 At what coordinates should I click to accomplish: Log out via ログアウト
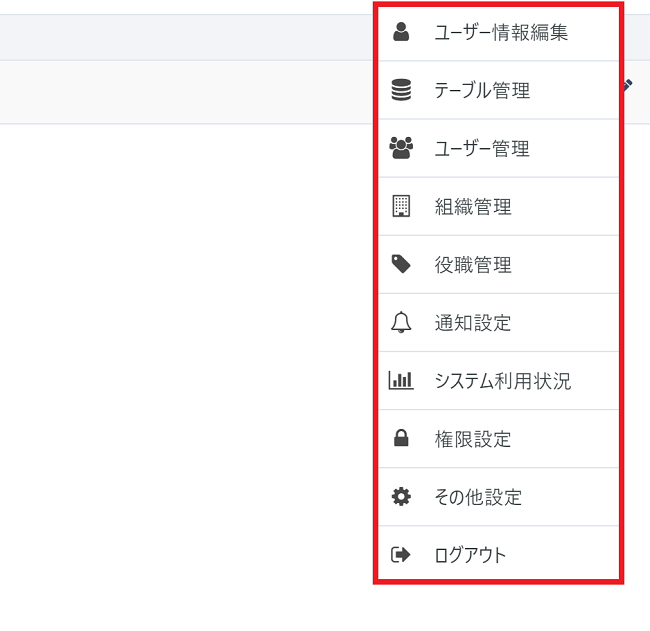470,554
